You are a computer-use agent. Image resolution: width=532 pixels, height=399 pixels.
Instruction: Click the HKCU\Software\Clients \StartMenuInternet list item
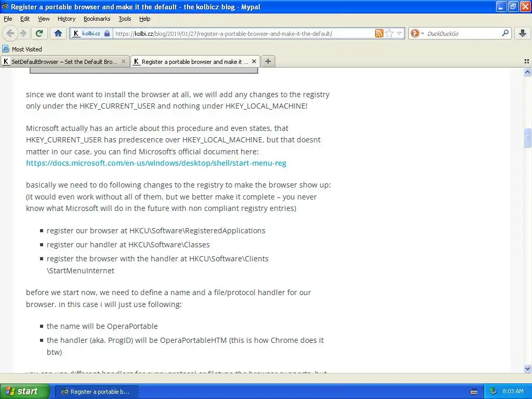click(157, 264)
